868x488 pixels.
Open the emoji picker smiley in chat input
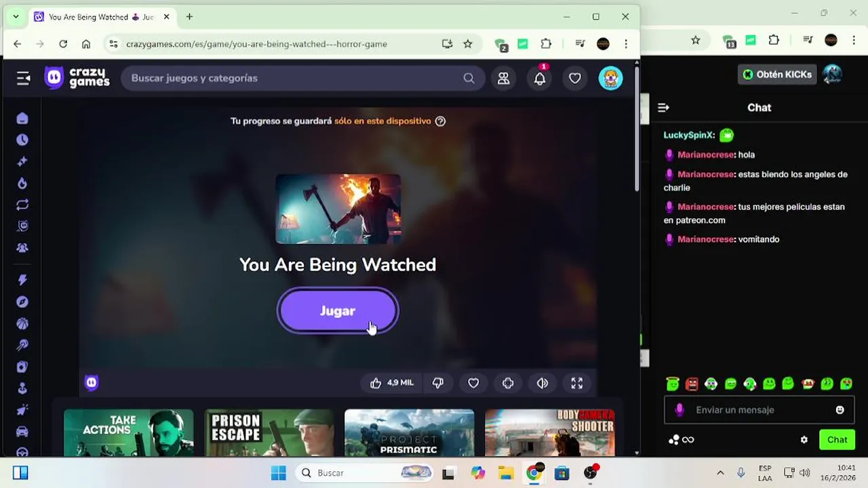point(840,410)
